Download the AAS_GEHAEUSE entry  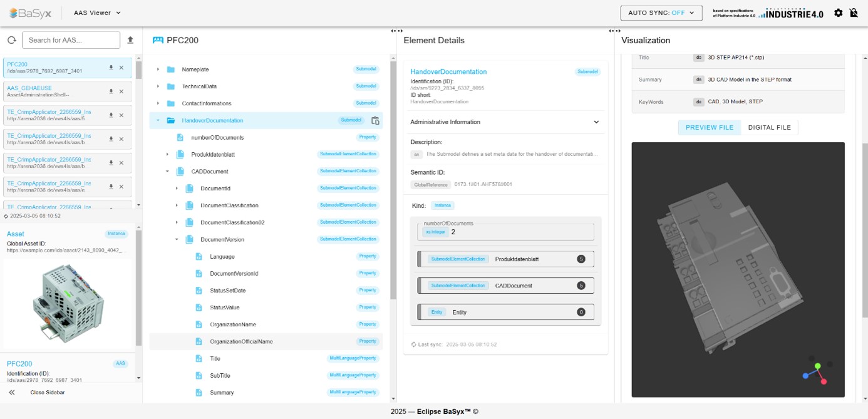tap(111, 91)
